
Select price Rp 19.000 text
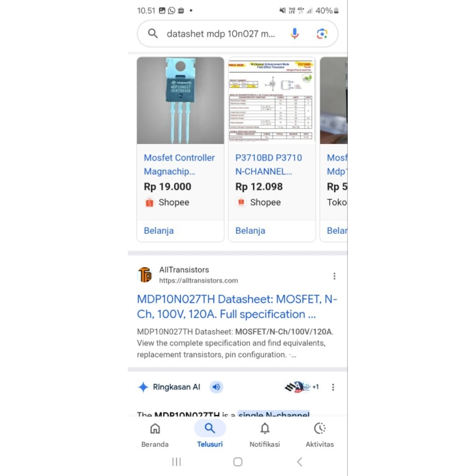tap(167, 186)
